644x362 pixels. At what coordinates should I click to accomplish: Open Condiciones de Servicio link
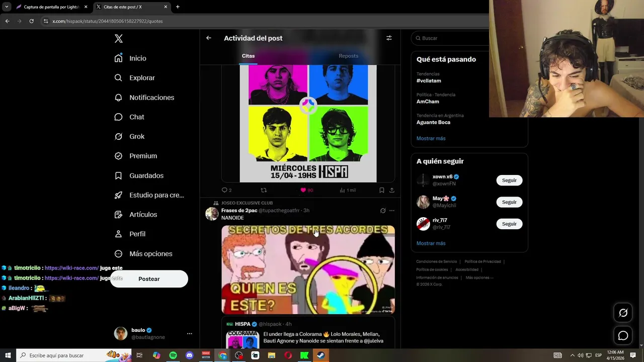(x=436, y=261)
